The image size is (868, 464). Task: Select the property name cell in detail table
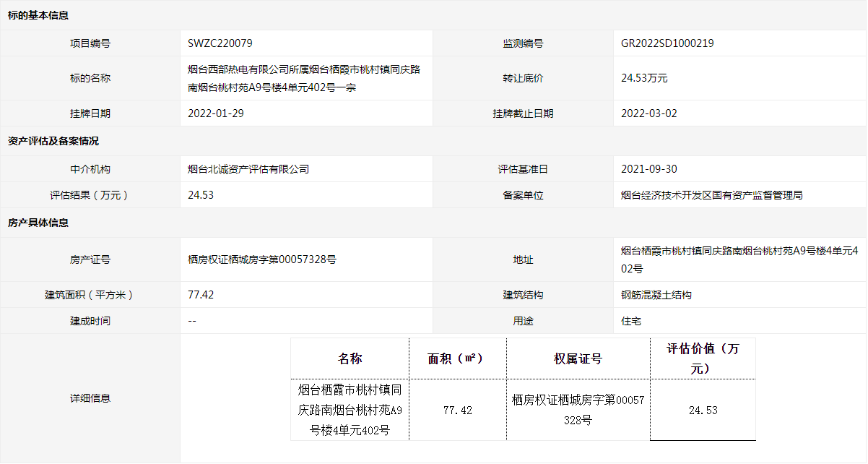350,410
